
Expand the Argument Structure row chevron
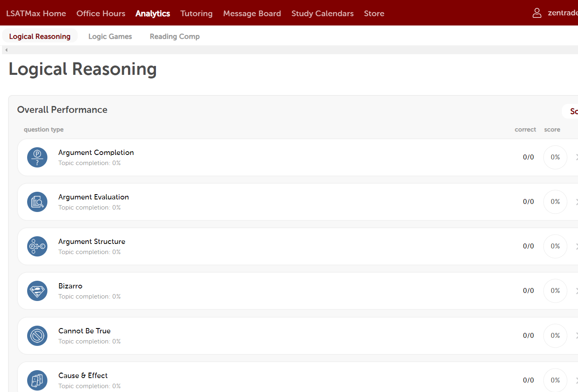click(x=576, y=246)
